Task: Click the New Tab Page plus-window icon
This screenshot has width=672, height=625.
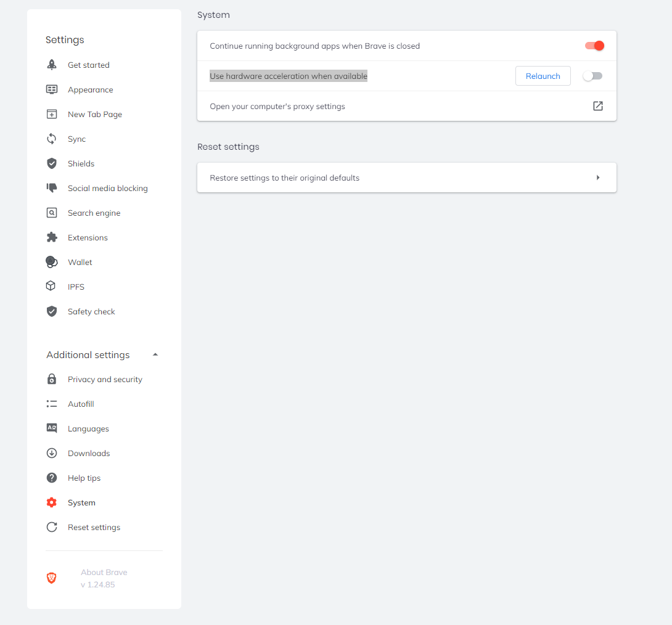Action: click(51, 114)
